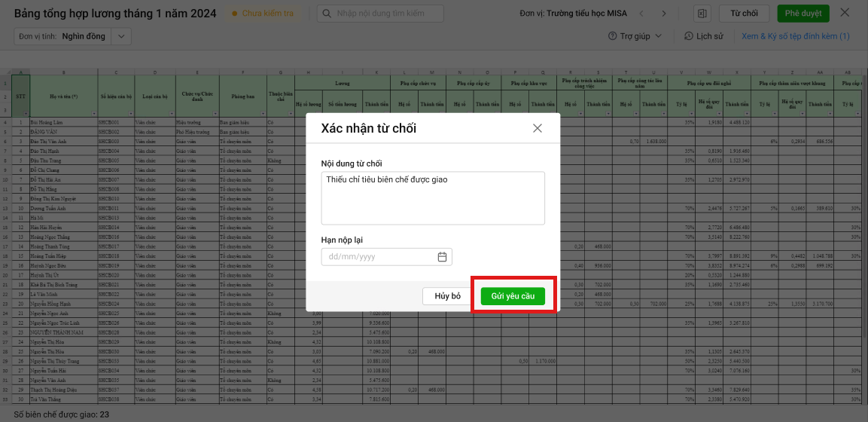Viewport: 868px width, 422px height.
Task: Focus the Nội dung từ chối text area
Action: pos(432,197)
